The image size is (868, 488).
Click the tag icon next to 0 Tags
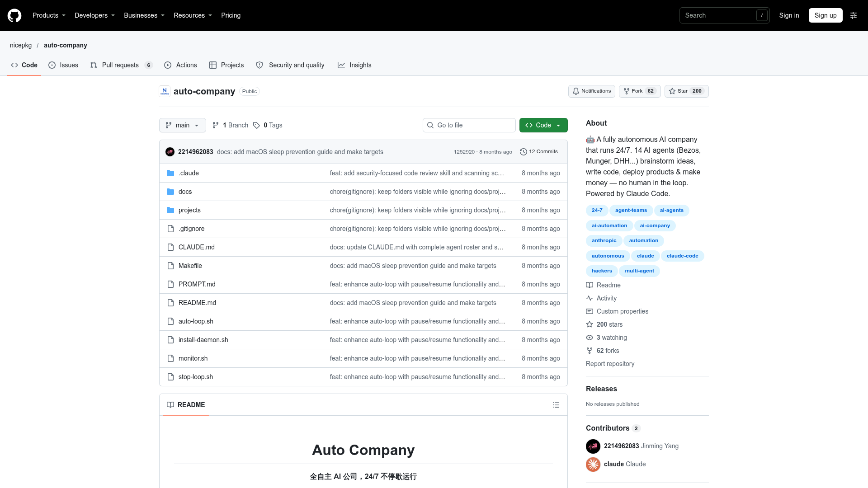[x=256, y=125]
